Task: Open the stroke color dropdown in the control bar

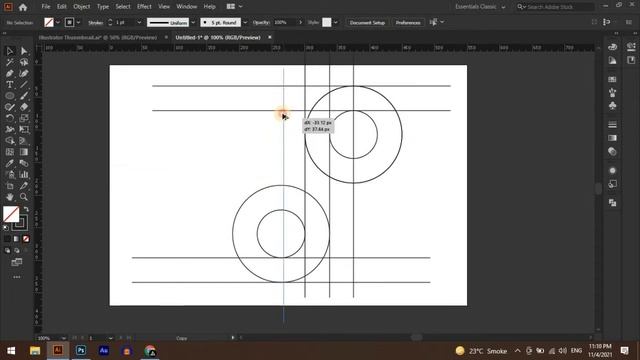Action: point(78,22)
